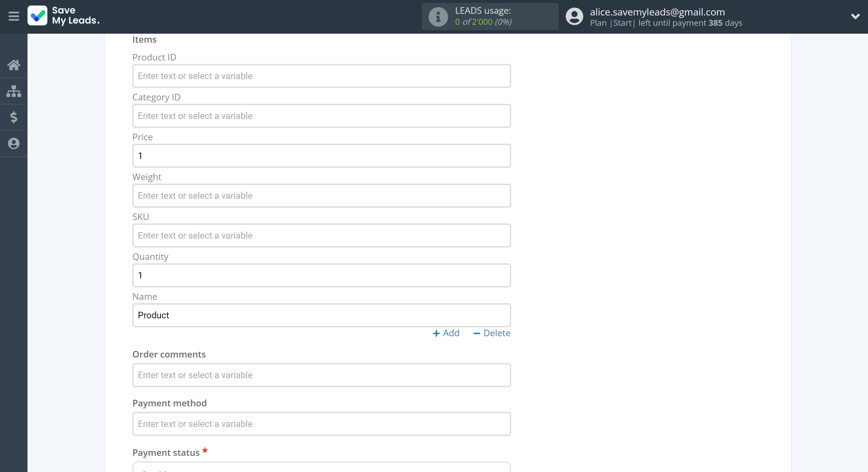Image resolution: width=868 pixels, height=472 pixels.
Task: Open billing dollar icon in sidebar
Action: 14,117
